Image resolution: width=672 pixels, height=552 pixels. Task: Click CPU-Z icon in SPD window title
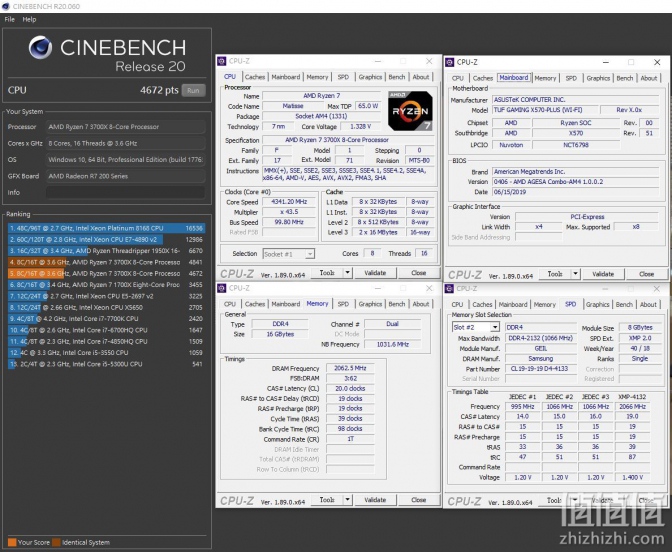pos(450,289)
